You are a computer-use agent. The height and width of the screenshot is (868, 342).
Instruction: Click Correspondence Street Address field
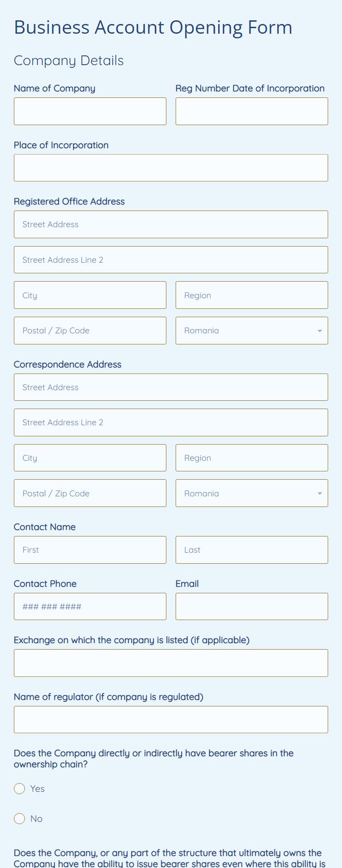click(x=171, y=387)
